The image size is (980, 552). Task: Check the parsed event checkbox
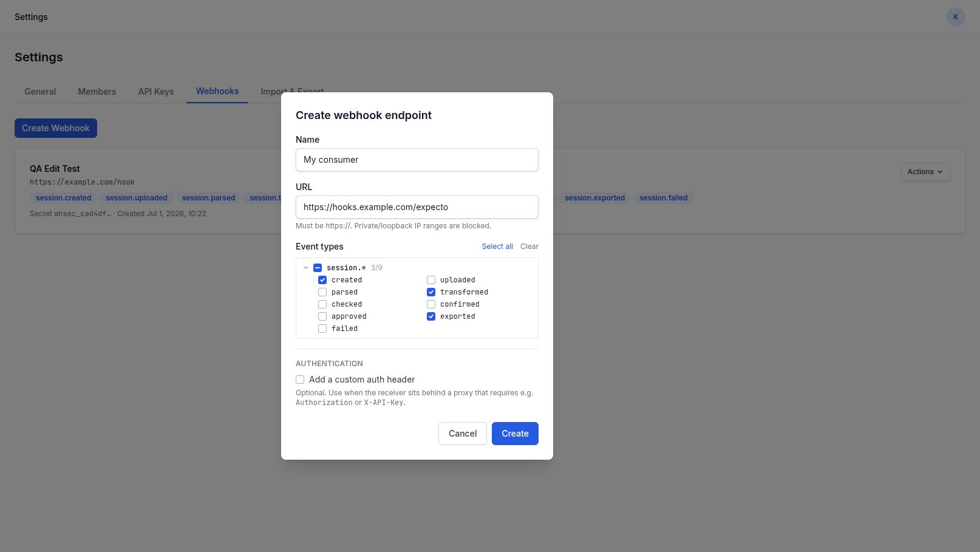322,292
